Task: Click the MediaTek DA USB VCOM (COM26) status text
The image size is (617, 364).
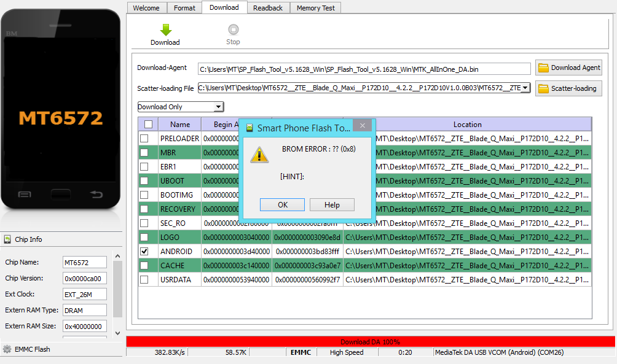Action: [499, 352]
